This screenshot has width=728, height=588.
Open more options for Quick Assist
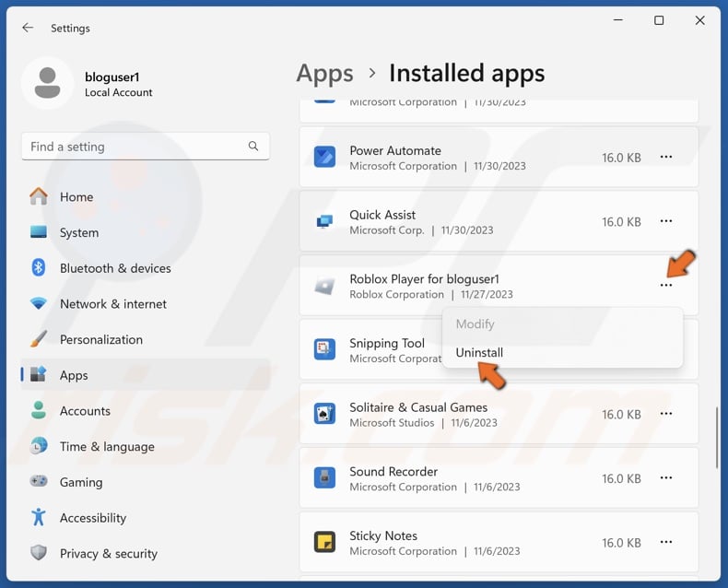666,222
